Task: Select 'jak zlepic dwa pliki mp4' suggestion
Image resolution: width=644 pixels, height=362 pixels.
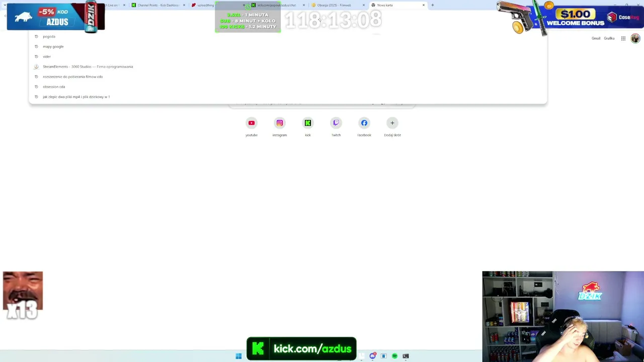Action: coord(288,97)
